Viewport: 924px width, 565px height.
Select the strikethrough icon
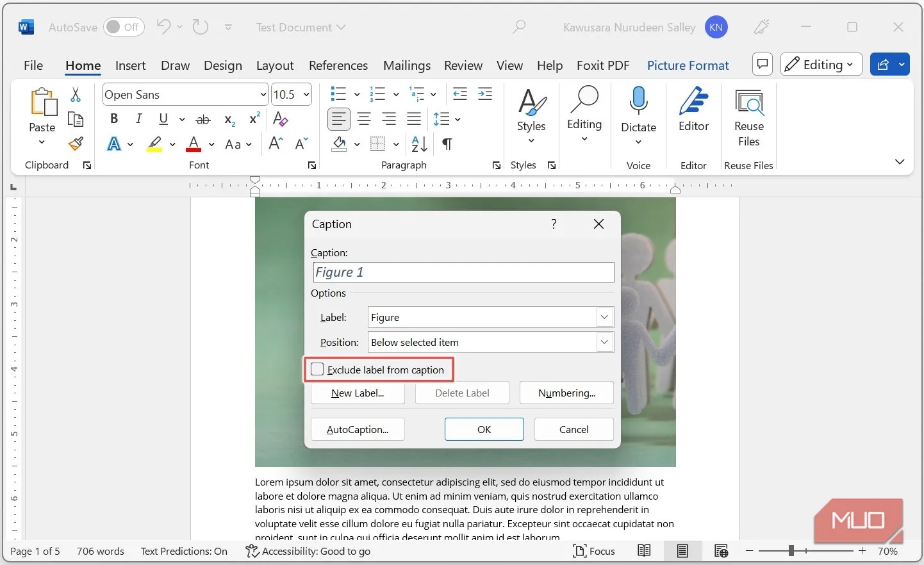(x=203, y=119)
